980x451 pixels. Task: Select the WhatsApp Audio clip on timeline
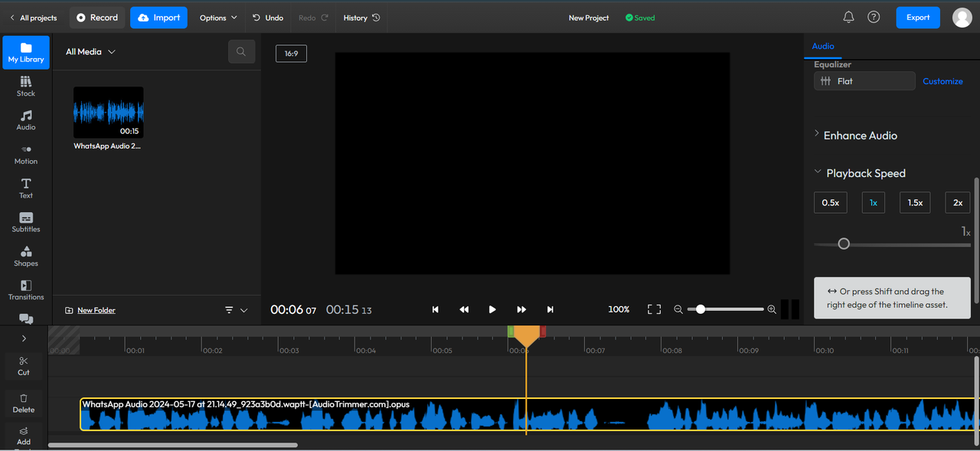pyautogui.click(x=528, y=414)
